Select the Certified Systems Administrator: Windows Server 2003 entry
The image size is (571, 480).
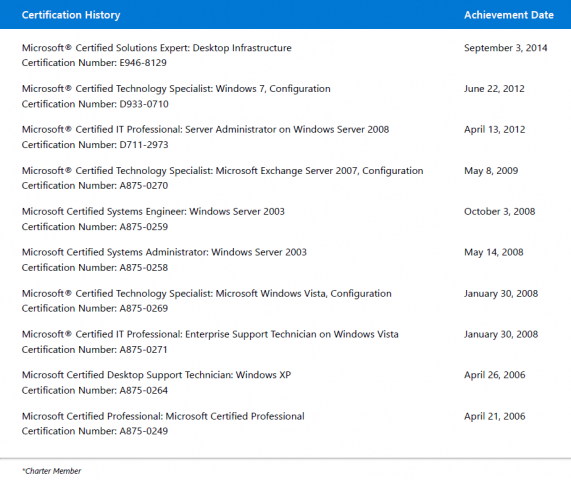[x=164, y=252]
